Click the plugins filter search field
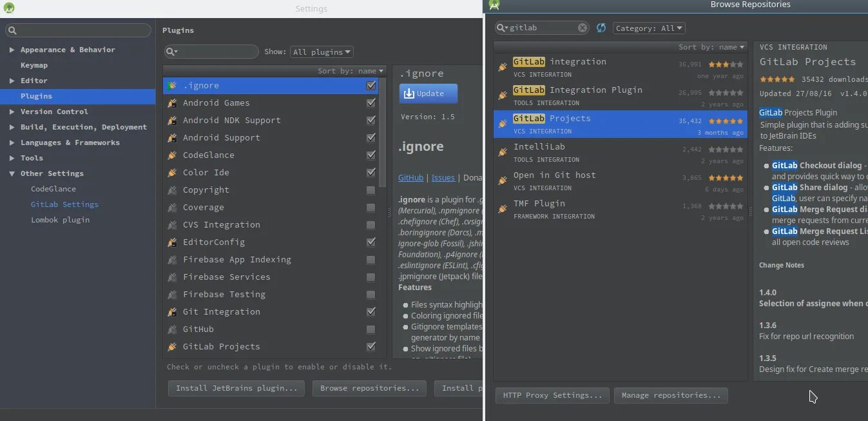The image size is (868, 421). [212, 52]
